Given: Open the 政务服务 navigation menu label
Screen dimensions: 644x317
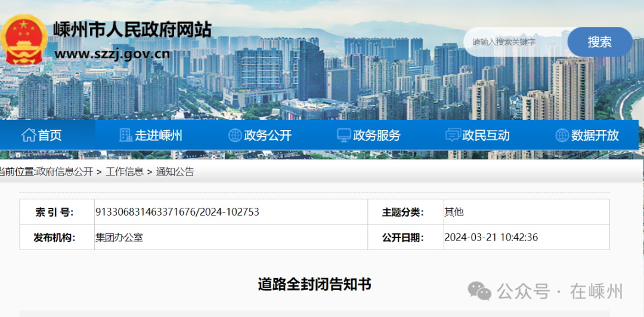Looking at the screenshot, I should point(377,136).
